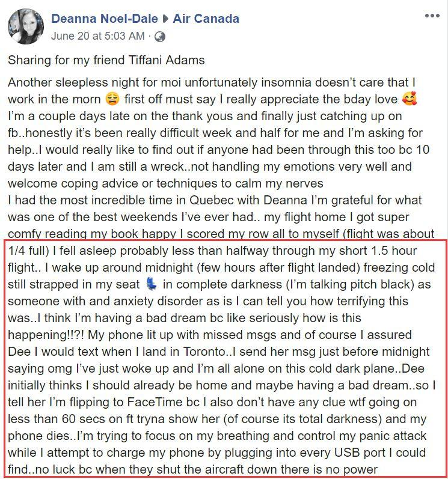Click the globe public privacy icon
The width and height of the screenshot is (448, 479).
click(x=160, y=37)
